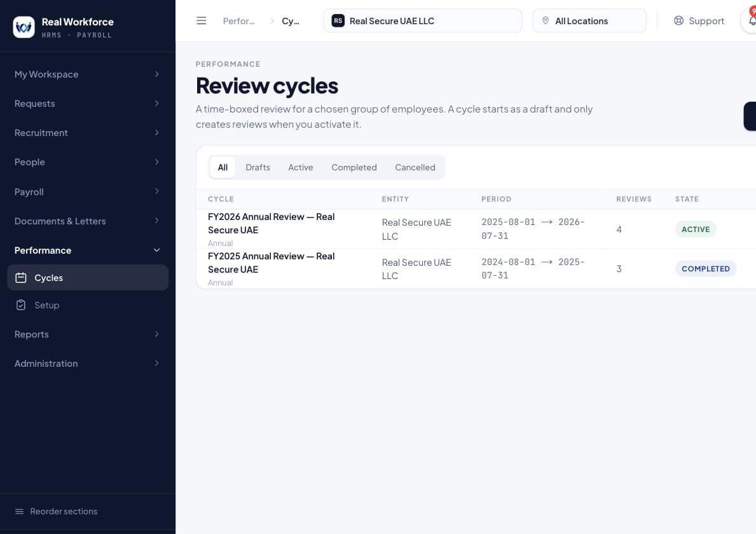756x534 pixels.
Task: Expand My Workspace section
Action: [x=88, y=74]
